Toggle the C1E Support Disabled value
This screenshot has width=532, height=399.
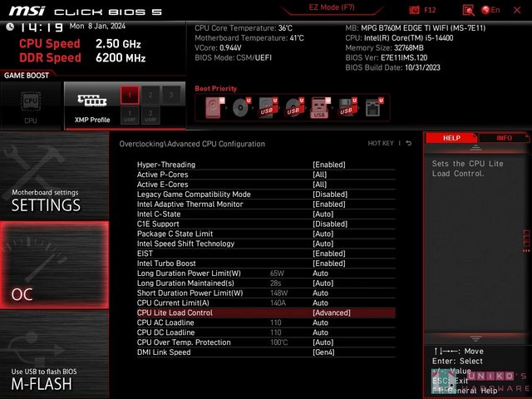[329, 224]
